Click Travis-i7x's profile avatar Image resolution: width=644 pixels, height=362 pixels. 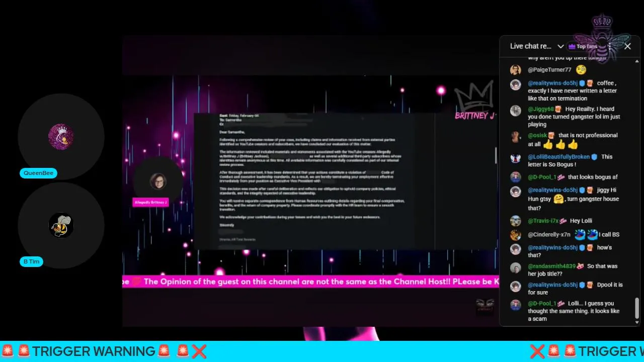coord(516,221)
